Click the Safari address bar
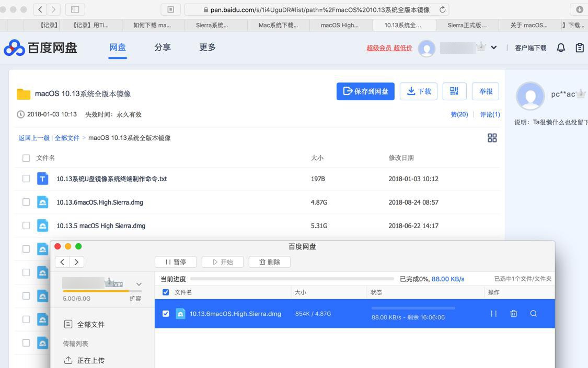The image size is (588, 368). click(317, 9)
